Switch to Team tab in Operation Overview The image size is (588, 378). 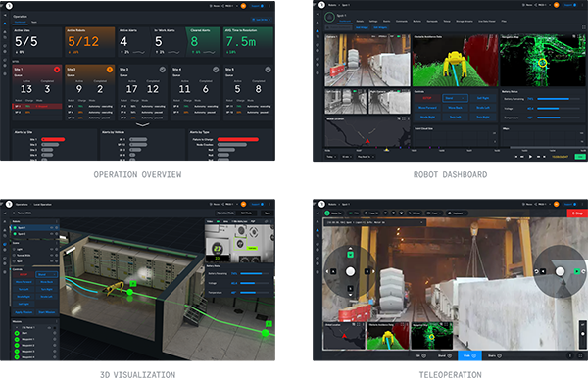click(x=33, y=23)
